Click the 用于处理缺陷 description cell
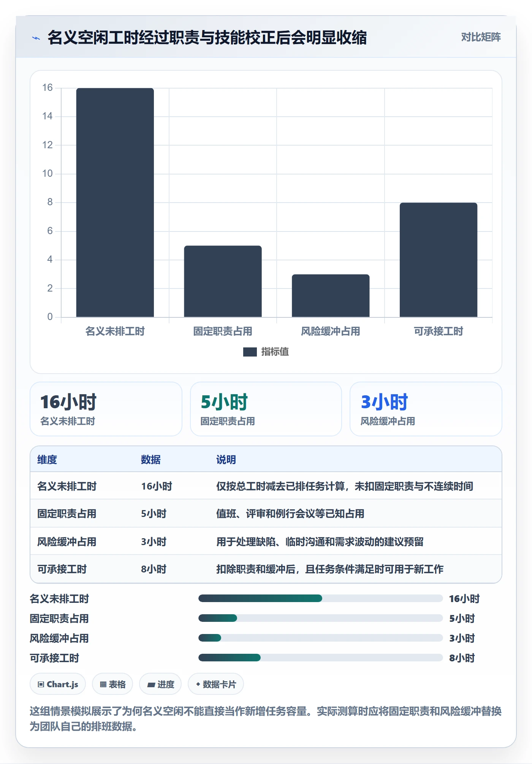The image size is (532, 764). click(x=320, y=542)
